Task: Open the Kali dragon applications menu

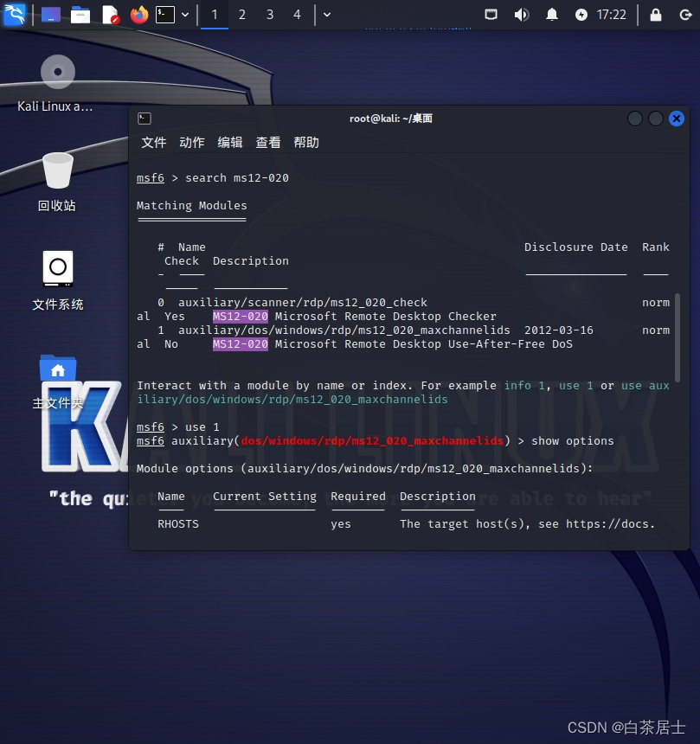Action: pos(14,14)
